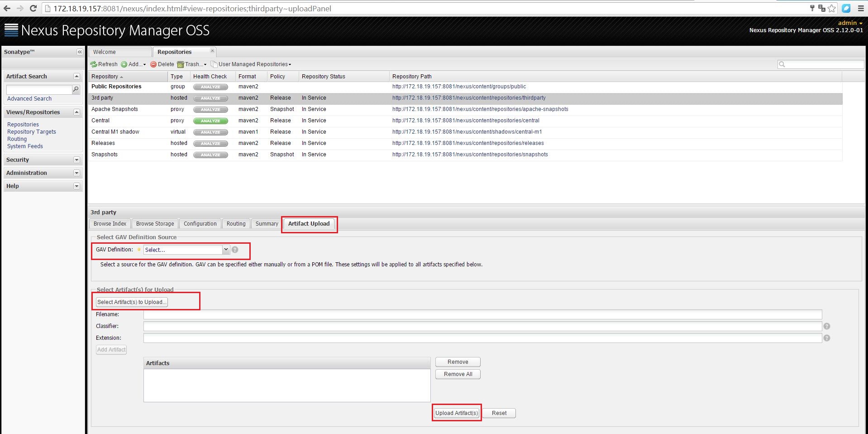Open the thirdparty repository path link
The width and height of the screenshot is (868, 434).
tap(469, 98)
